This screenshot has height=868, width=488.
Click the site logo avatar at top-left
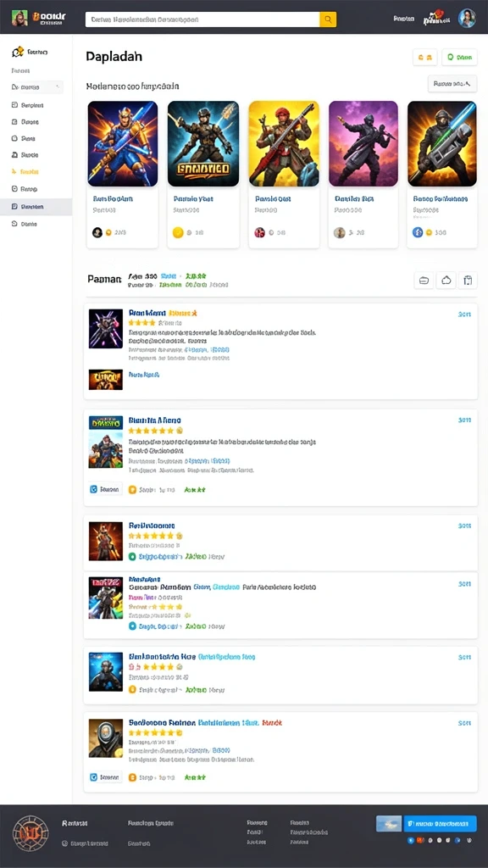pos(19,18)
